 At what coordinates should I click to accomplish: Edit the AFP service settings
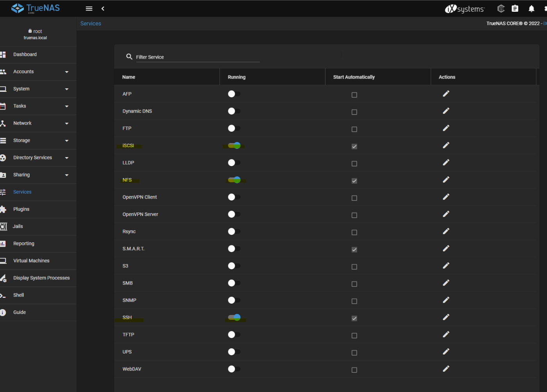pos(446,94)
